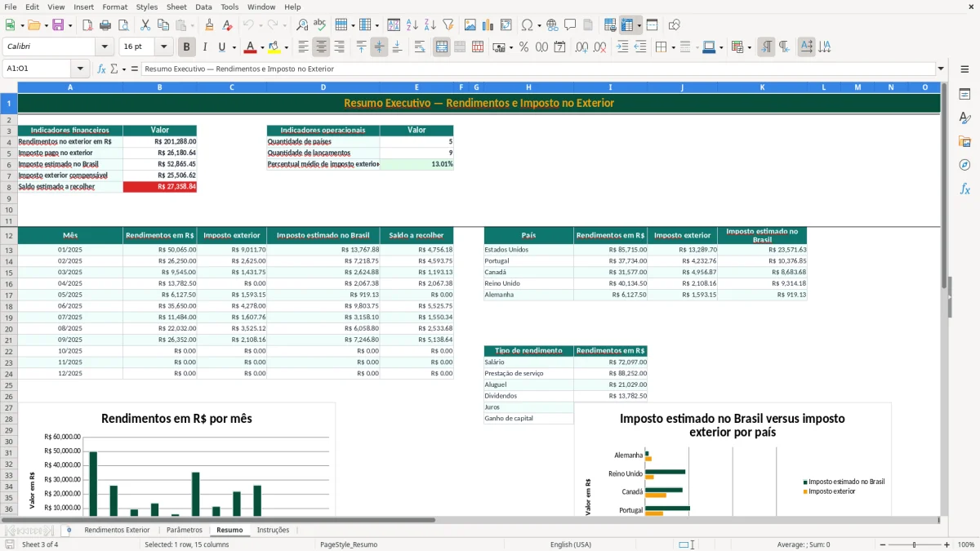Clear direct formatting icon
Image resolution: width=980 pixels, height=551 pixels.
pyautogui.click(x=227, y=25)
